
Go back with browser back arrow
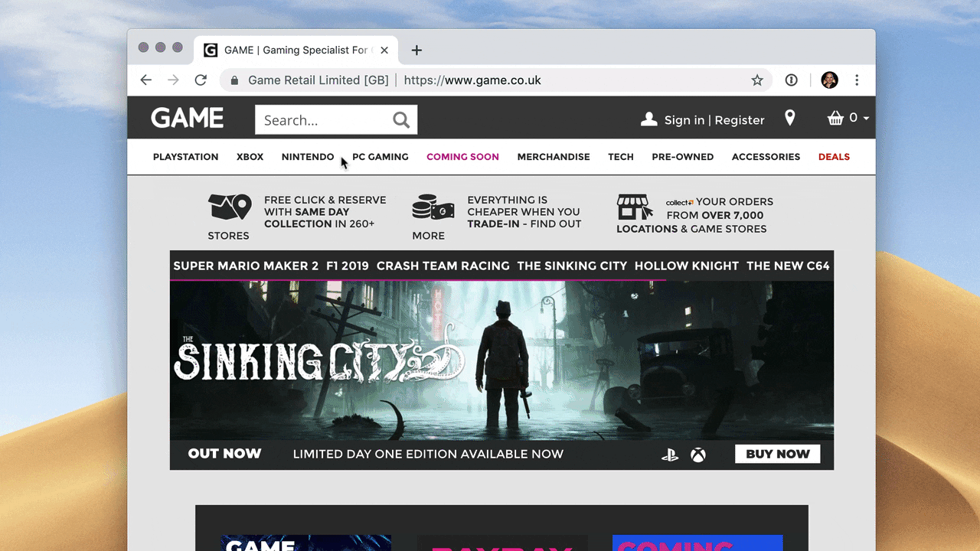(x=146, y=80)
